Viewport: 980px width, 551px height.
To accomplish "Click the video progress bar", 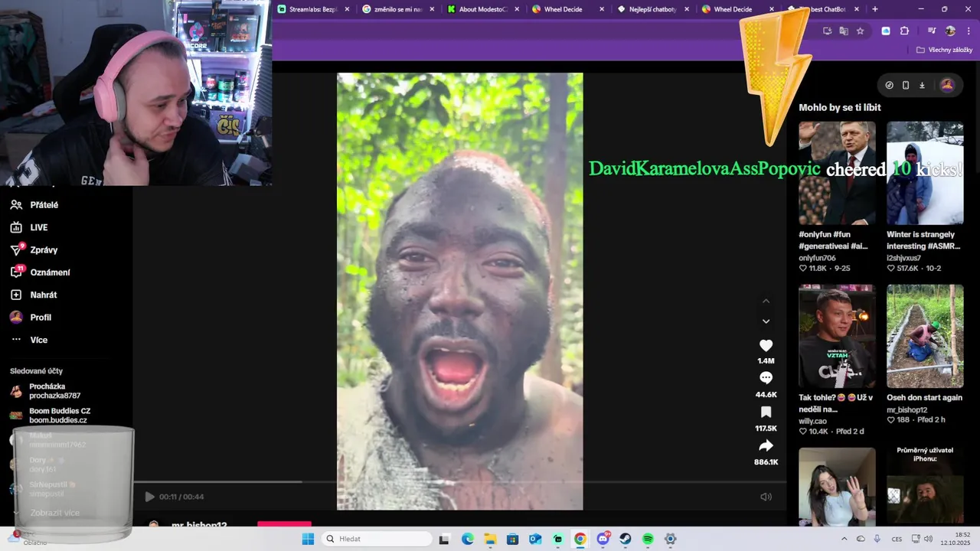I will click(x=459, y=482).
